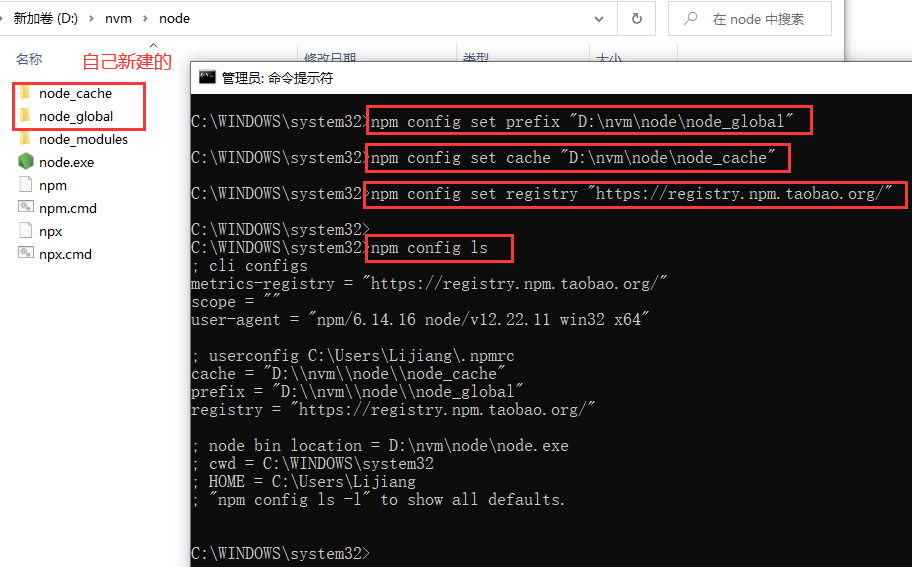The width and height of the screenshot is (912, 567).
Task: Click the "; cli configs" comment line
Action: tap(249, 266)
